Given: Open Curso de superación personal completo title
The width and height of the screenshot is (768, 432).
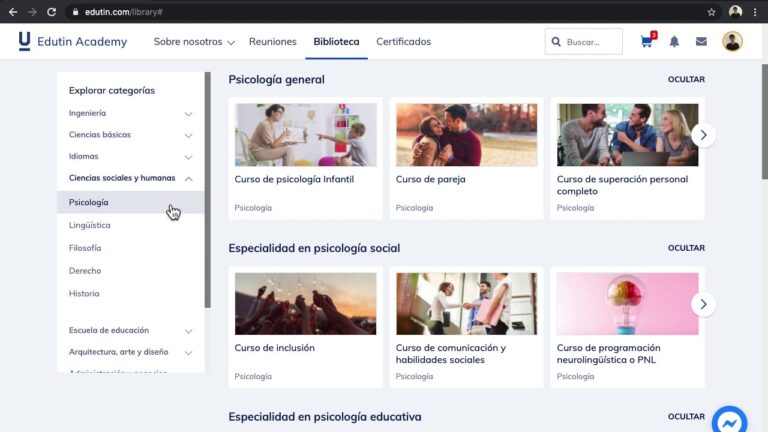Looking at the screenshot, I should (x=622, y=185).
